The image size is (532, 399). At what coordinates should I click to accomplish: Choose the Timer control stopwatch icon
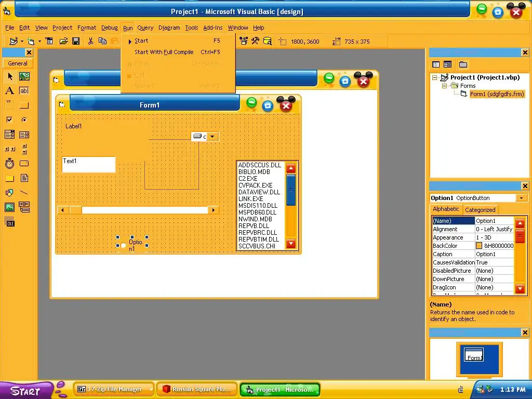(x=10, y=164)
